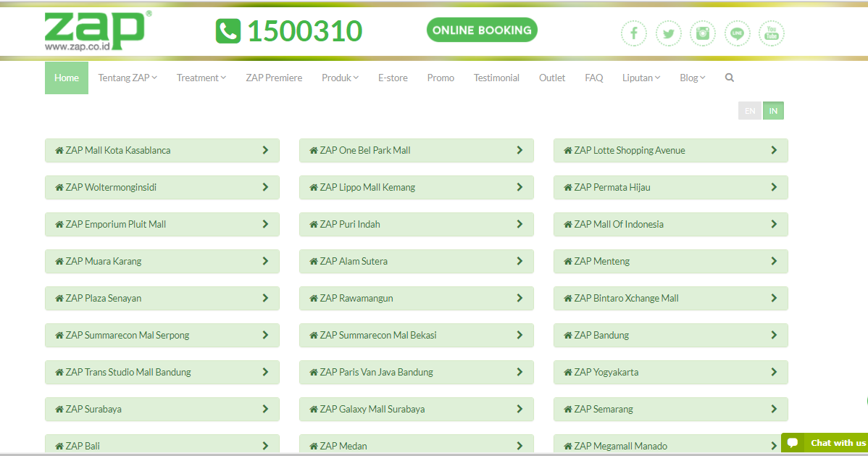Click home icon beside ZAP Mall Of Indonesia
Image resolution: width=868 pixels, height=456 pixels.
(567, 225)
